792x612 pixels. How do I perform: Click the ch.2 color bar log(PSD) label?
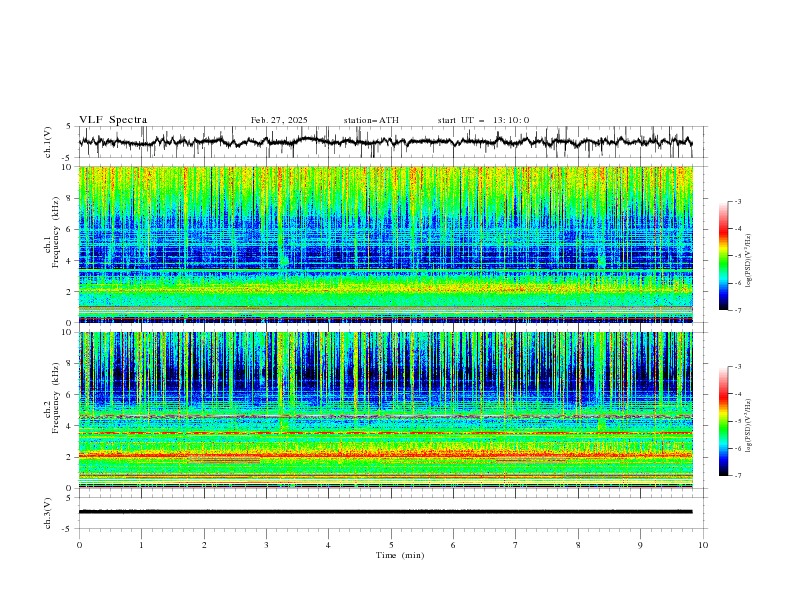point(748,425)
